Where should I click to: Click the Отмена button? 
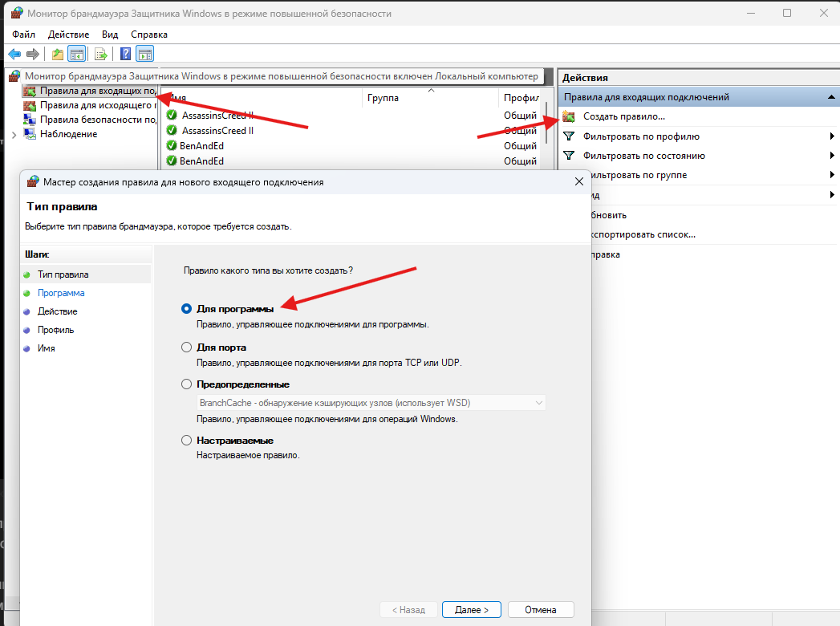coord(541,610)
